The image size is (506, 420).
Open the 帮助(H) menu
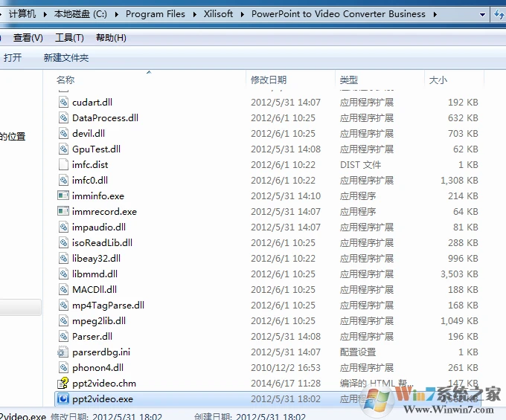tap(111, 38)
